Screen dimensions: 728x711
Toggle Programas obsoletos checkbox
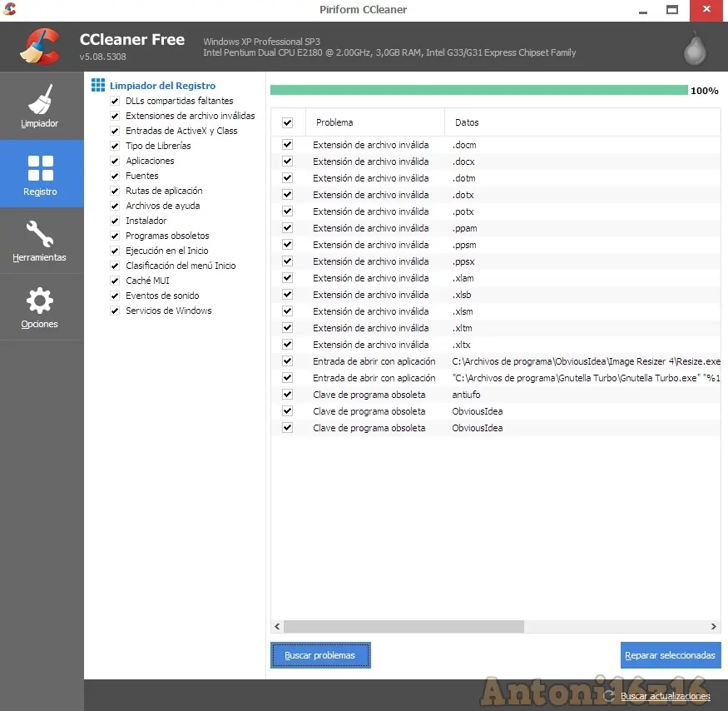[115, 236]
